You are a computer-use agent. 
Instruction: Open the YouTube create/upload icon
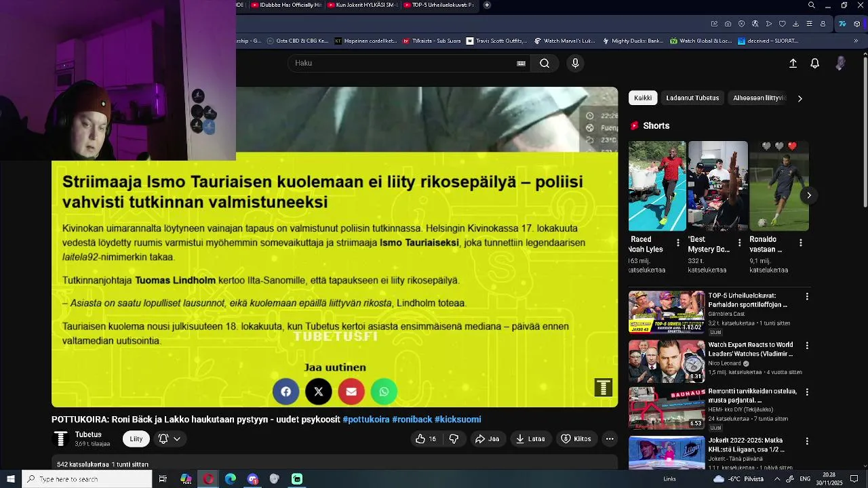[x=793, y=63]
